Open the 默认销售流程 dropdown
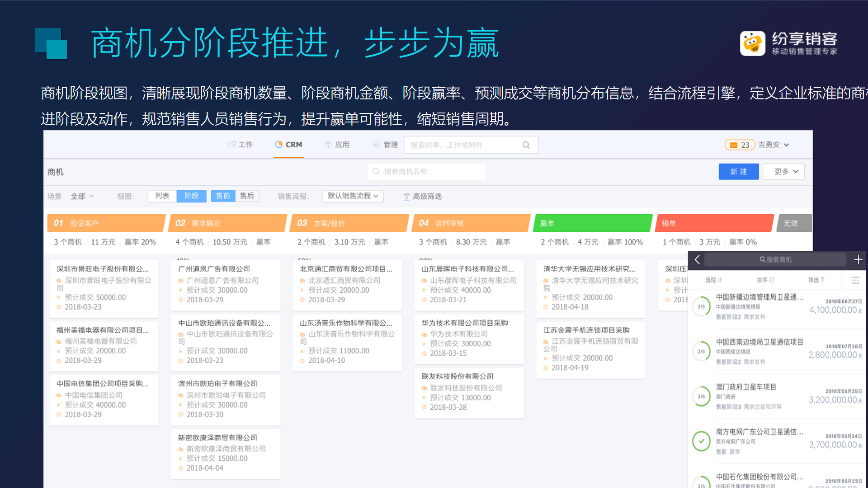 pyautogui.click(x=353, y=196)
